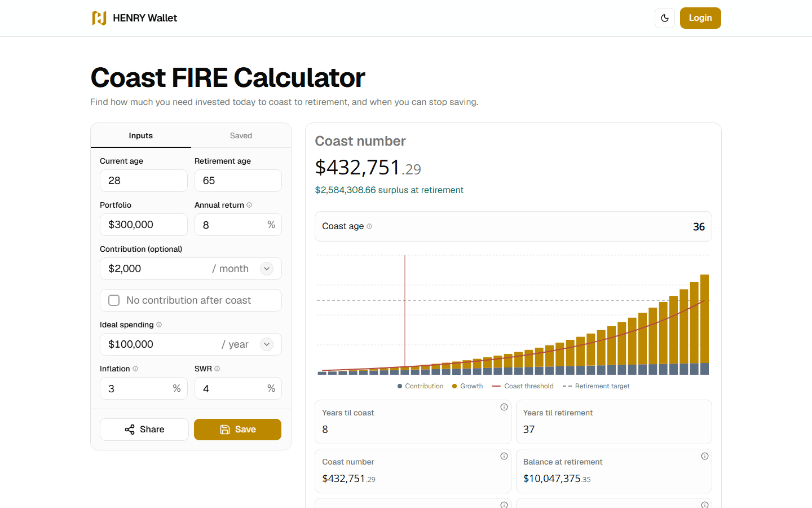
Task: Click the Years til coast info icon
Action: click(504, 407)
